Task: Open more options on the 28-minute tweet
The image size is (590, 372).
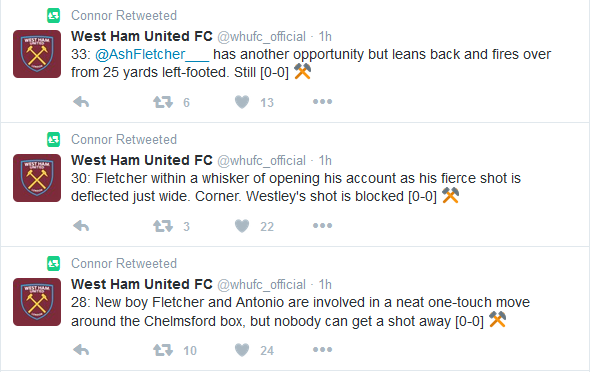Action: pyautogui.click(x=322, y=350)
